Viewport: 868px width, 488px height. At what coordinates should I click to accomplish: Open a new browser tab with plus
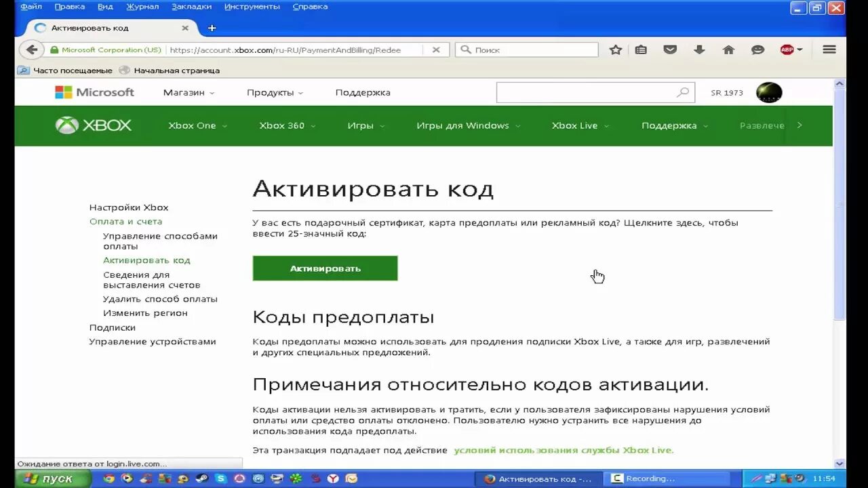click(x=212, y=28)
